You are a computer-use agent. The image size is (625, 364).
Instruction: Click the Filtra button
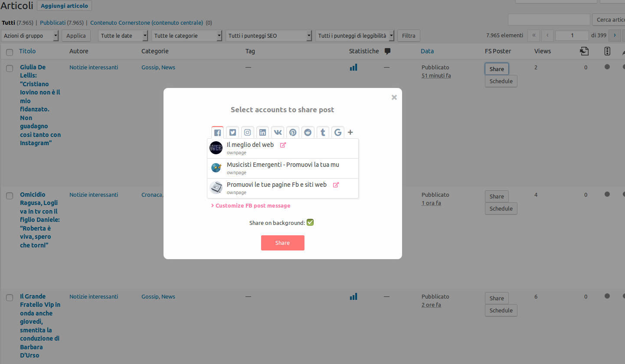(409, 36)
